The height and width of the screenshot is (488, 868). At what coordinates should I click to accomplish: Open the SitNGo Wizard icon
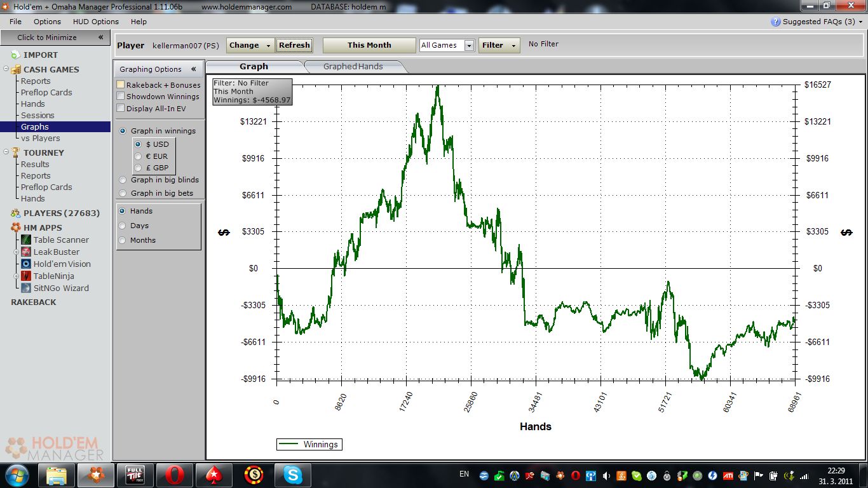click(26, 288)
